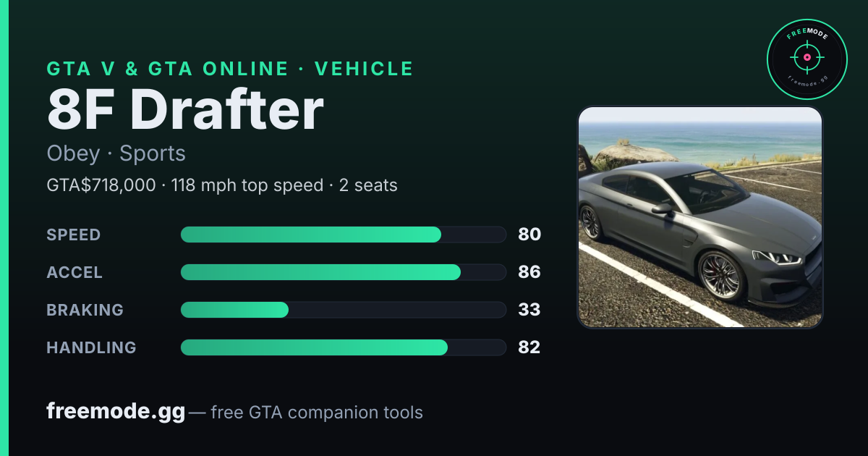Viewport: 868px width, 456px height.
Task: Click the accel value 86
Action: coord(529,272)
